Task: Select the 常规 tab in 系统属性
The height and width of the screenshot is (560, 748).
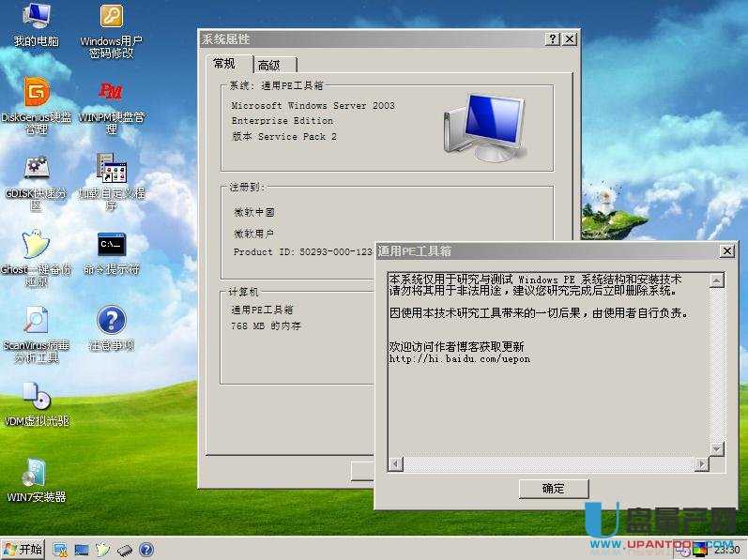Action: (224, 64)
